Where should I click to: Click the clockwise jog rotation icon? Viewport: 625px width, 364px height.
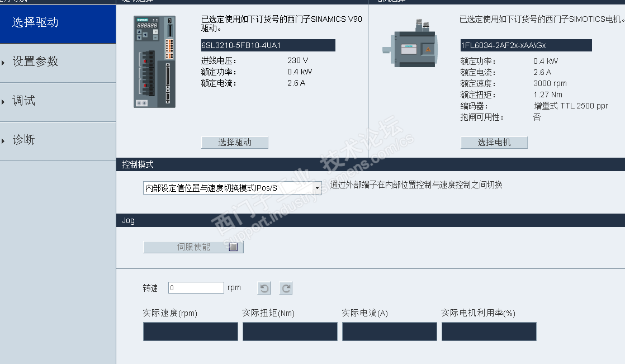286,288
